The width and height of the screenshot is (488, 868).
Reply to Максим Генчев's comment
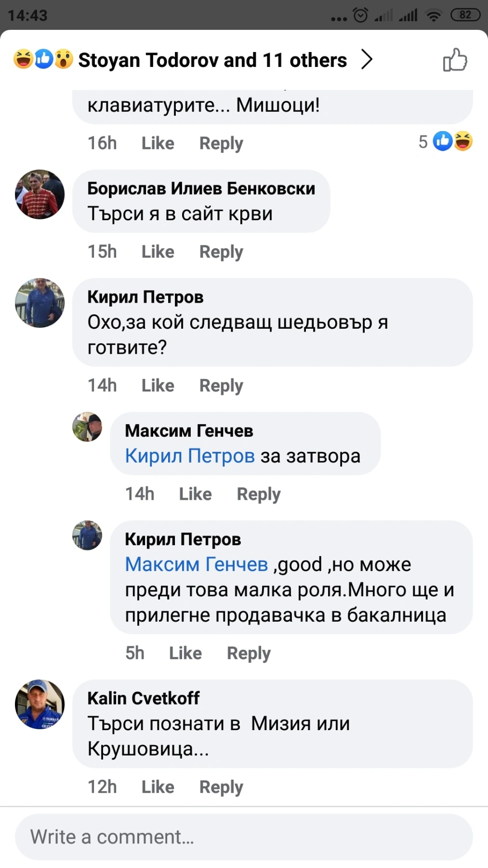tap(258, 494)
